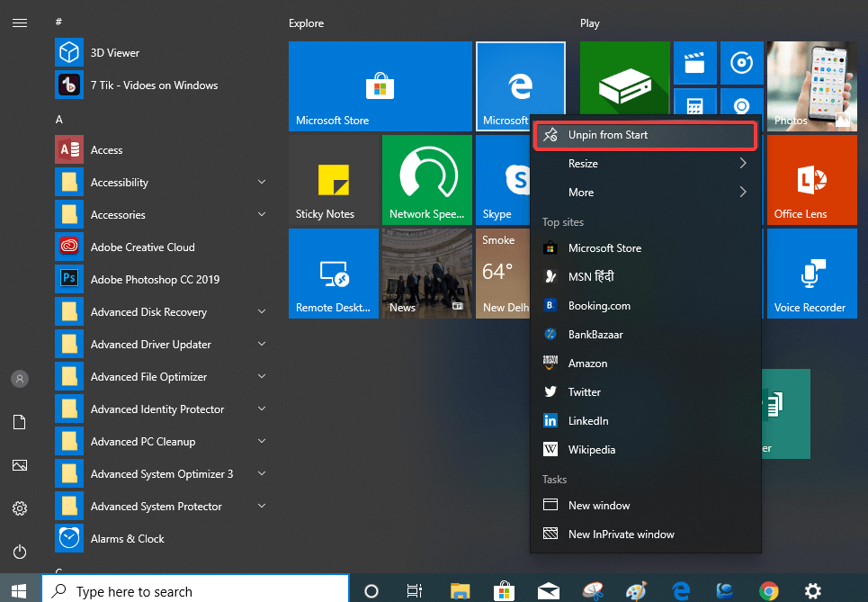This screenshot has width=868, height=602.
Task: Click the Windows Start button
Action: point(20,590)
